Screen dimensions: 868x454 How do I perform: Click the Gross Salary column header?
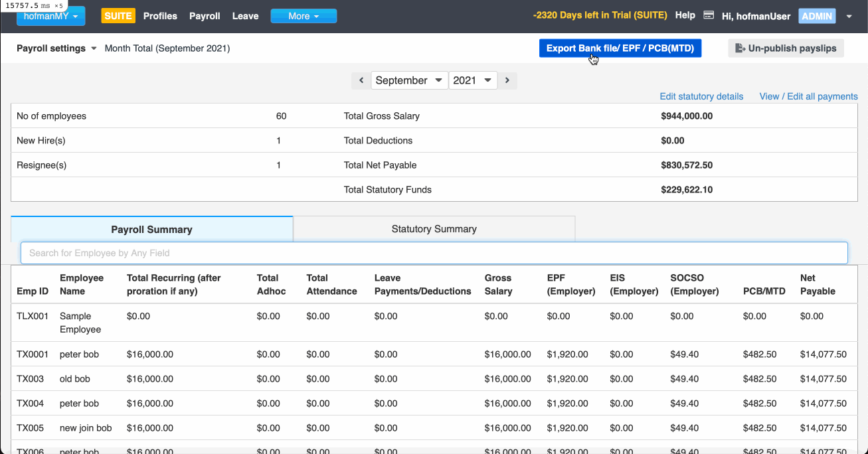498,285
